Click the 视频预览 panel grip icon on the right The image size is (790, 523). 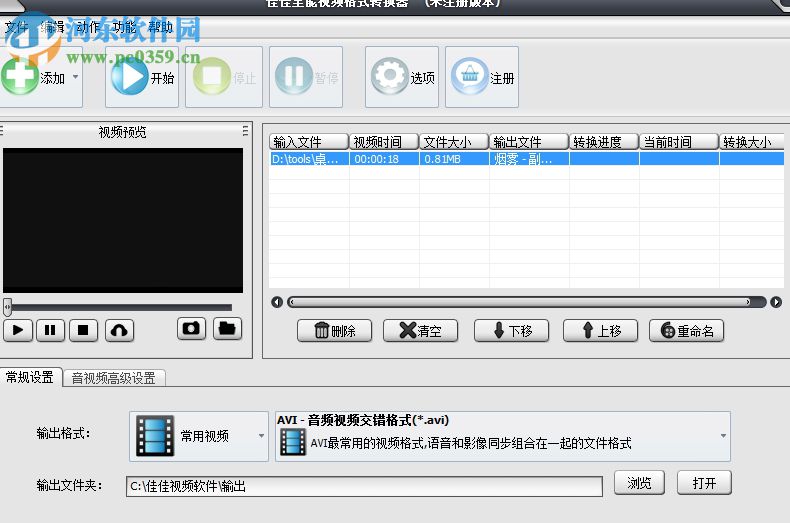245,131
